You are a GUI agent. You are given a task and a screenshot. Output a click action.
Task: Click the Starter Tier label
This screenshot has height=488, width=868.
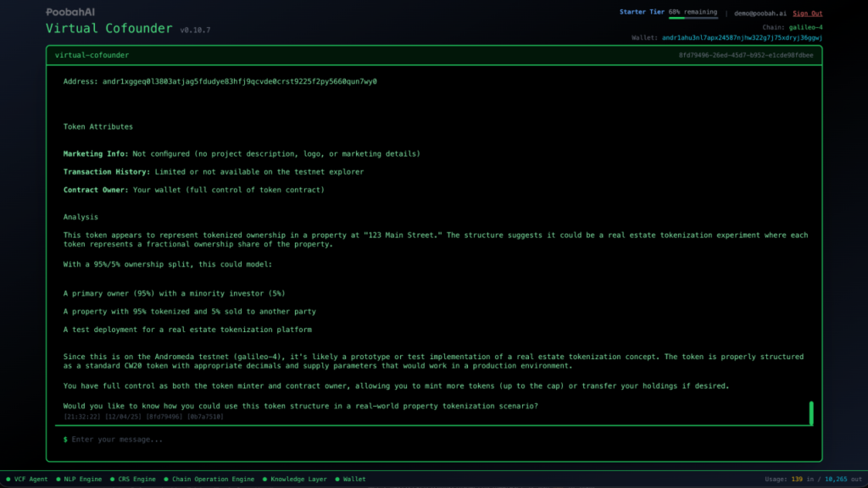click(x=643, y=13)
